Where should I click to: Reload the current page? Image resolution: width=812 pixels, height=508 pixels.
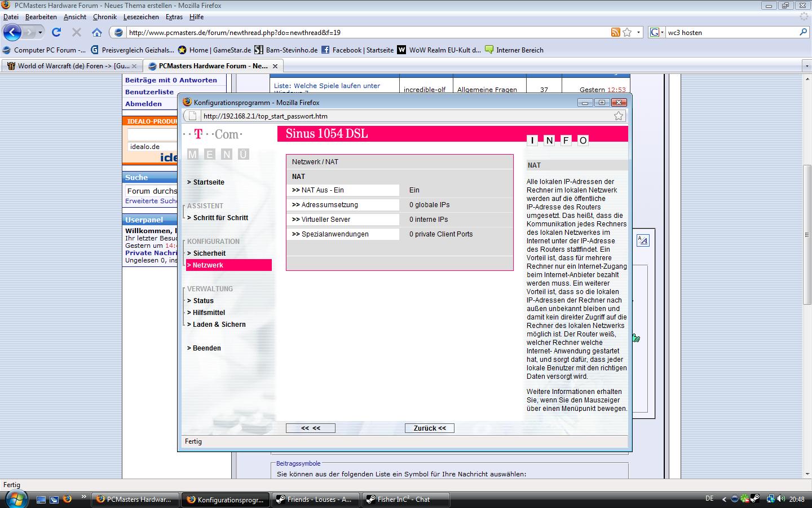point(56,32)
